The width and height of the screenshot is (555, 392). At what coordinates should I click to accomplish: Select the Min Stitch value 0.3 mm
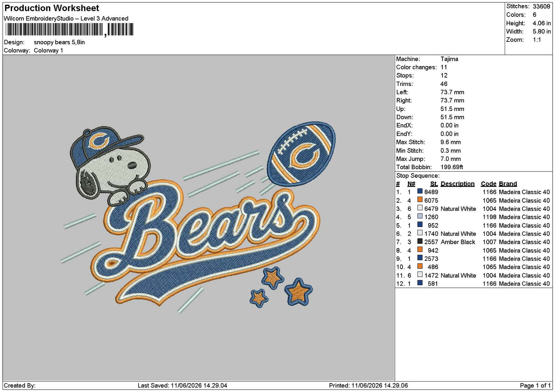click(451, 151)
